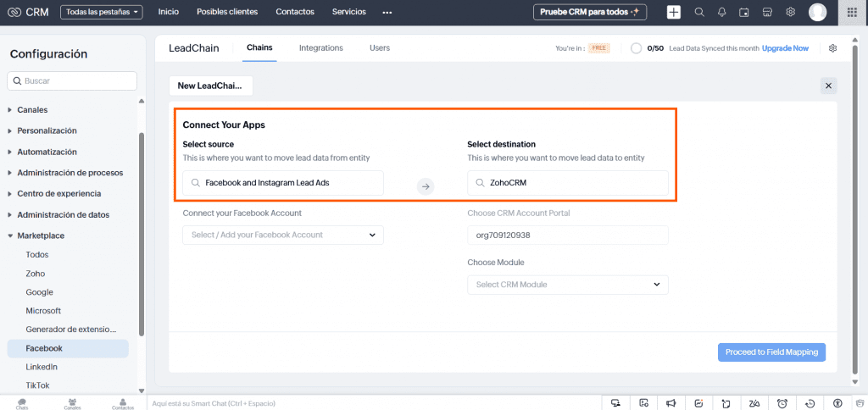Open the Select / Add your Facebook Account dropdown

[283, 235]
